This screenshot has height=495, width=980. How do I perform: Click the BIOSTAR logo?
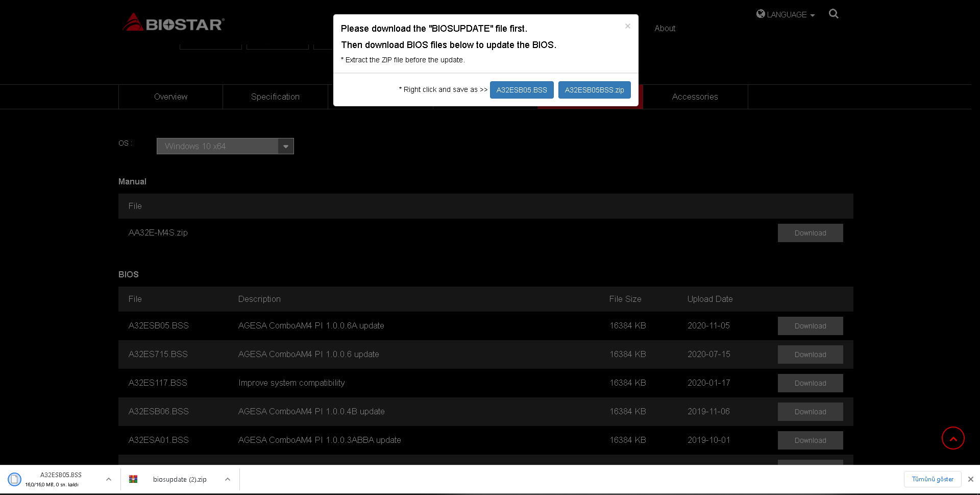click(173, 22)
